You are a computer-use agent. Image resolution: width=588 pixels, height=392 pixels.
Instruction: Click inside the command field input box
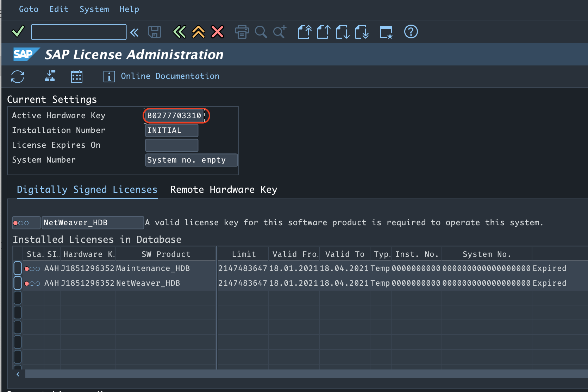[x=78, y=32]
